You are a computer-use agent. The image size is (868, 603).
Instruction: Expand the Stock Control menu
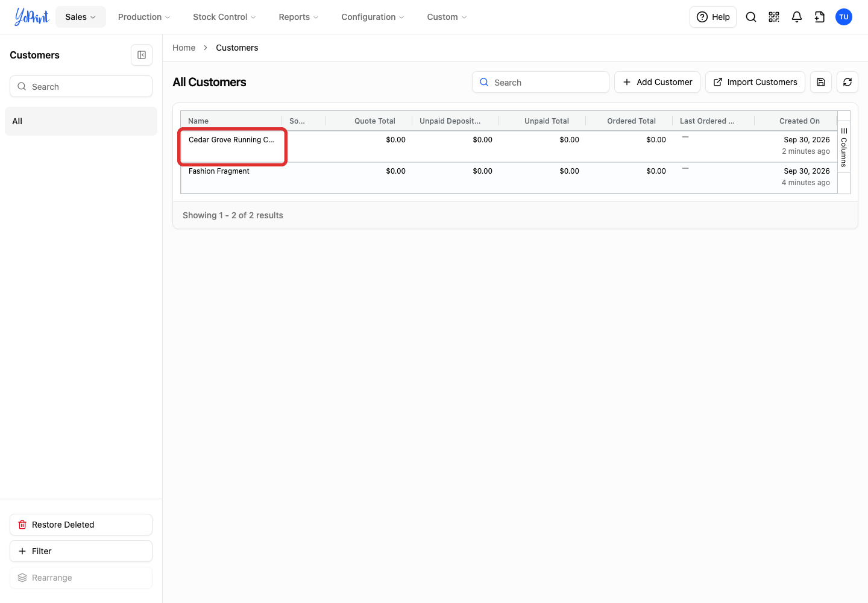pos(224,17)
